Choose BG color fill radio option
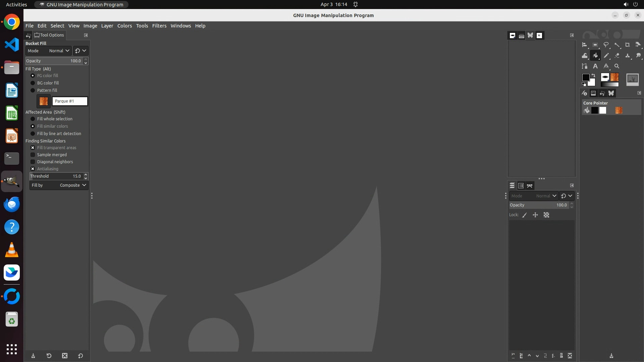 [x=33, y=83]
